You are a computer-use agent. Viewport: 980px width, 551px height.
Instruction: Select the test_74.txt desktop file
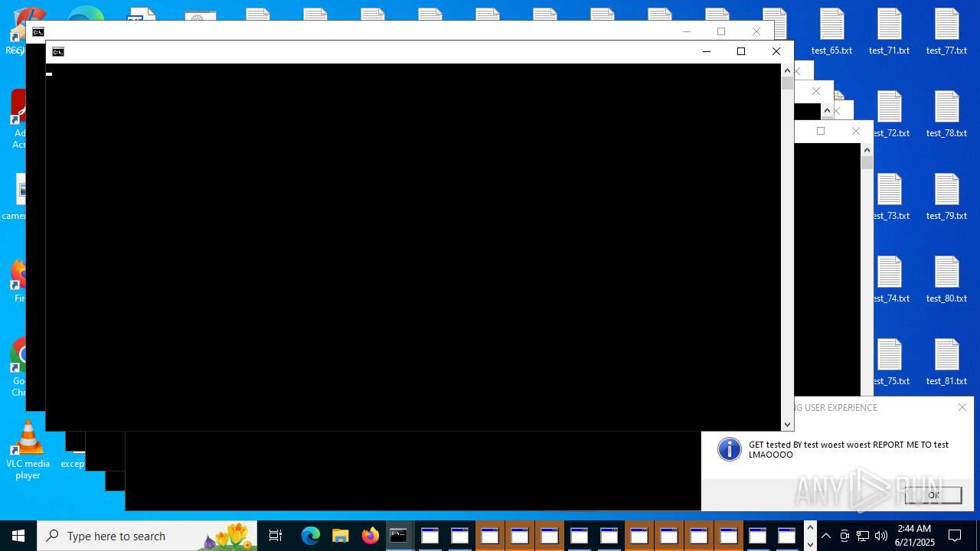[891, 280]
